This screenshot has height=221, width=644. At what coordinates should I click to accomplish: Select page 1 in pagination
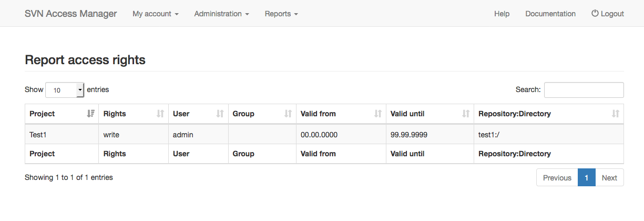587,178
